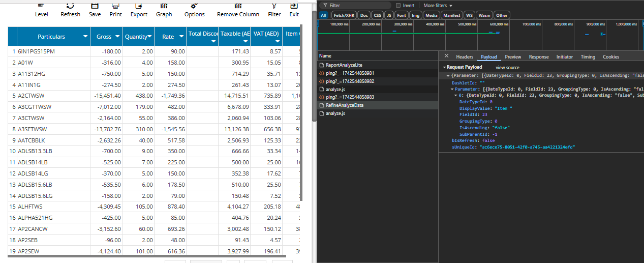This screenshot has width=644, height=263.
Task: Switch to the Headers tab
Action: coord(464,57)
